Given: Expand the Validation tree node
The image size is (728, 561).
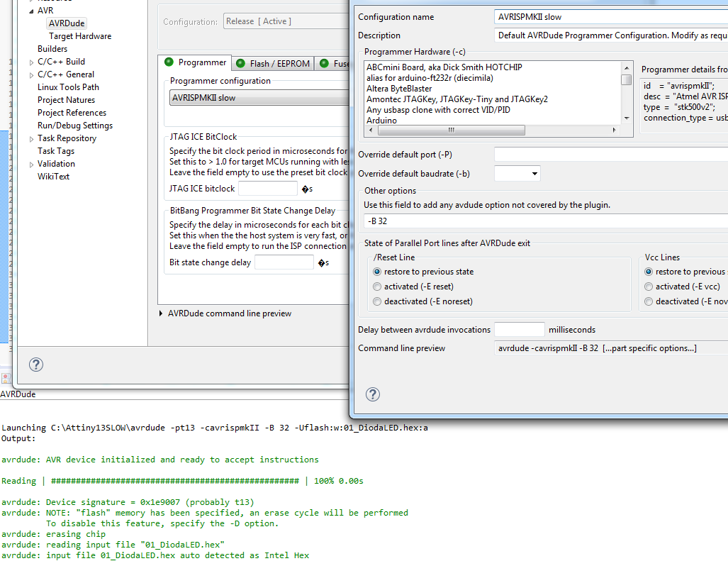Looking at the screenshot, I should click(31, 165).
